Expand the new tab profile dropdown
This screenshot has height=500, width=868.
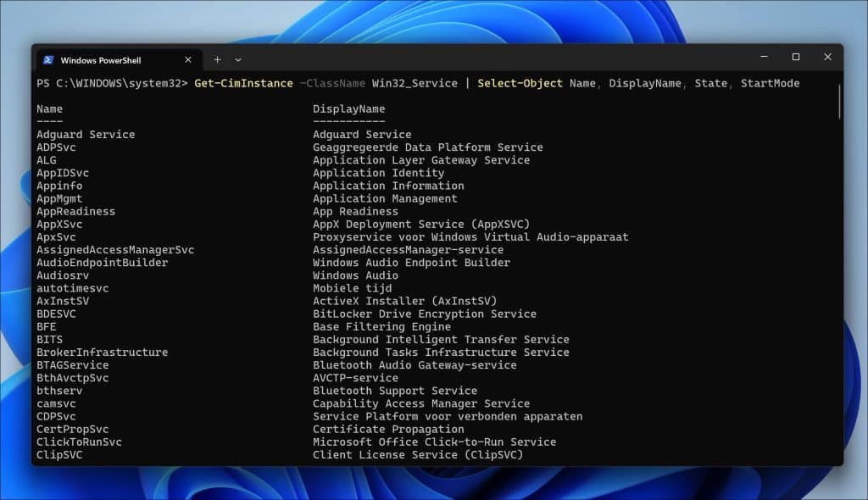(238, 60)
